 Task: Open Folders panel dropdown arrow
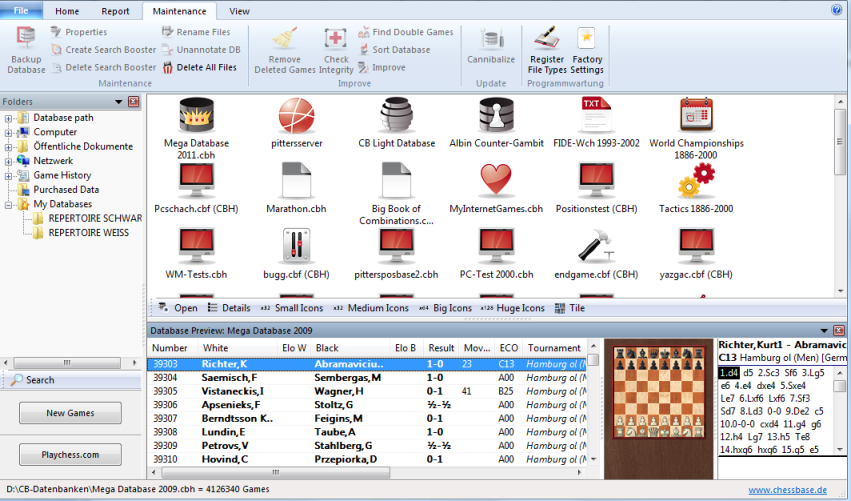(118, 102)
